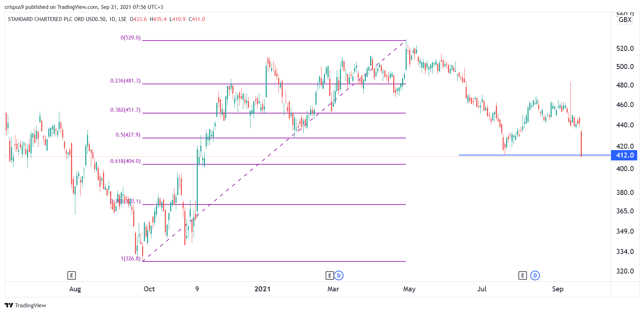Click the STANDARD CHARTERED PLC symbol title

(x=57, y=19)
